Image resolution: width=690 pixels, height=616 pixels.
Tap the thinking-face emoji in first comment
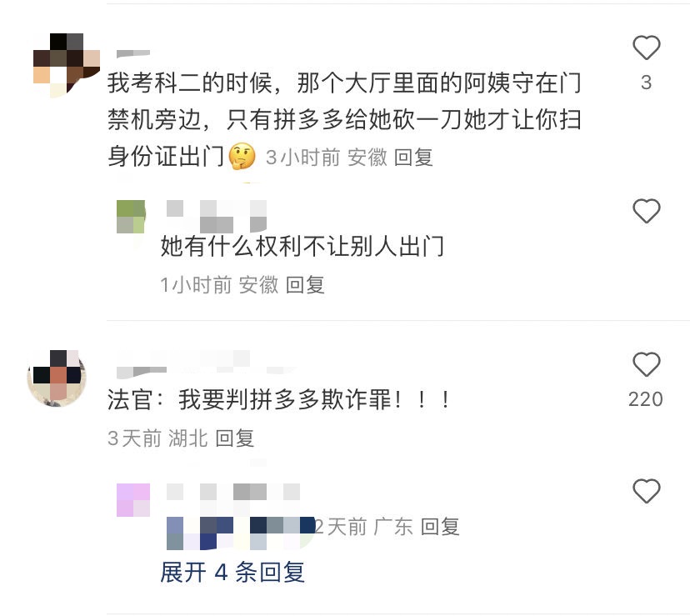pos(242,157)
